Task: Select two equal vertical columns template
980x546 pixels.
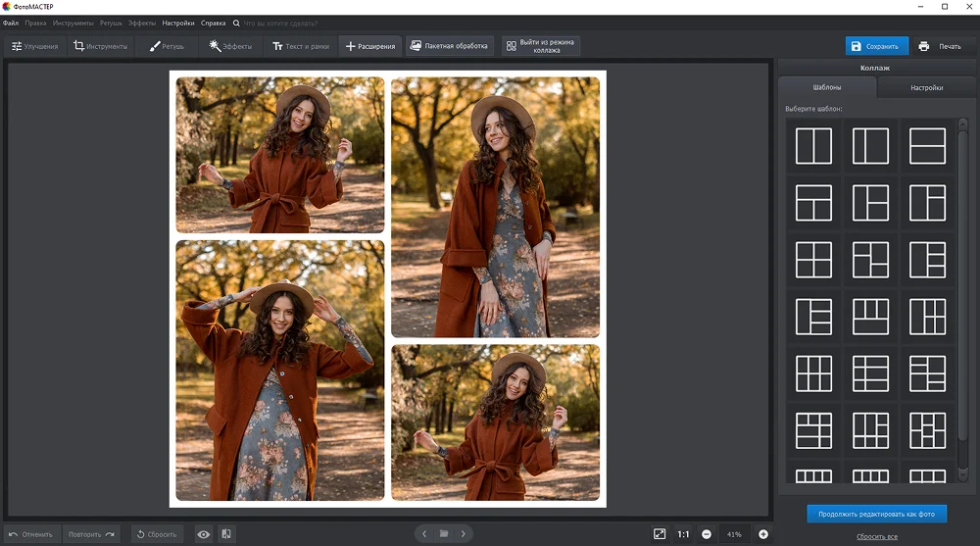Action: coord(813,146)
